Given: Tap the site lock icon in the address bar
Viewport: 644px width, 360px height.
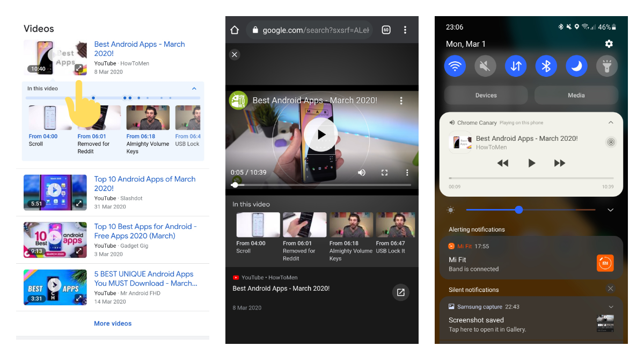Looking at the screenshot, I should [255, 30].
